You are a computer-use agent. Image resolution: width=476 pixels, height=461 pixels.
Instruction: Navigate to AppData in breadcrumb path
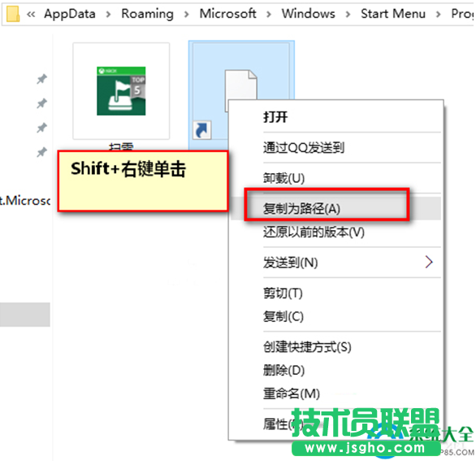point(70,14)
